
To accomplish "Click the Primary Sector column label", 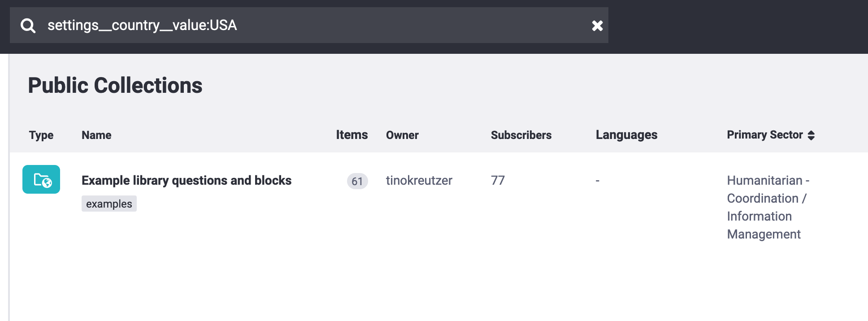I will click(x=764, y=135).
